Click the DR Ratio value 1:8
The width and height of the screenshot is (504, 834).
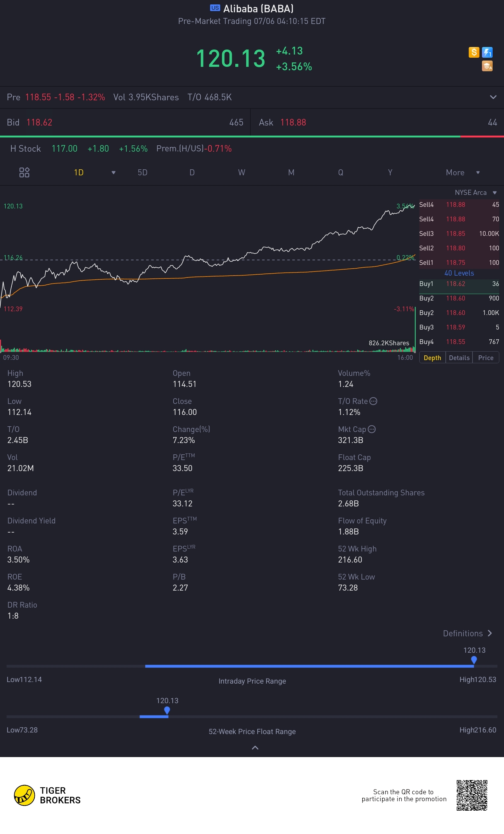click(x=13, y=616)
